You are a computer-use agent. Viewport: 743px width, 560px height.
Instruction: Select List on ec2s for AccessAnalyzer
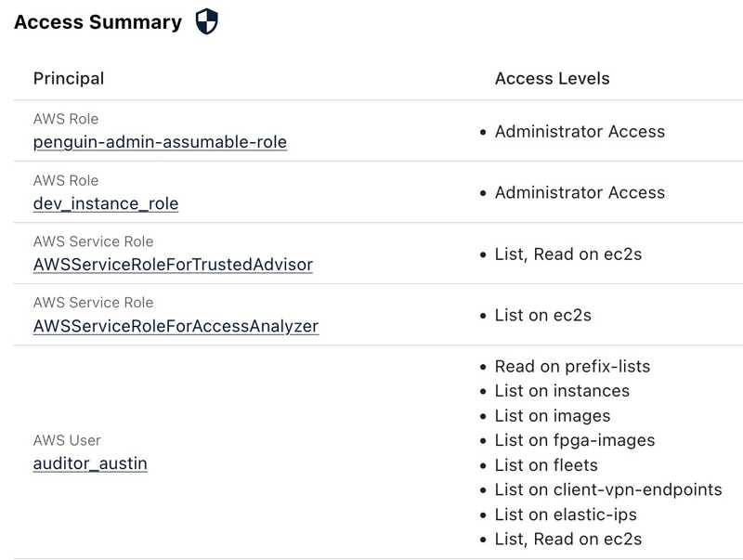[542, 315]
